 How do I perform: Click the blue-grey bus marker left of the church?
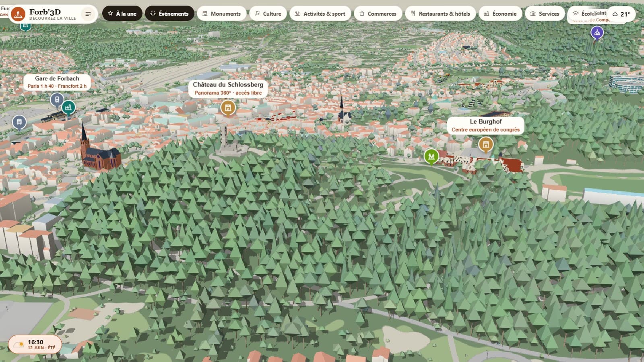[x=19, y=122]
